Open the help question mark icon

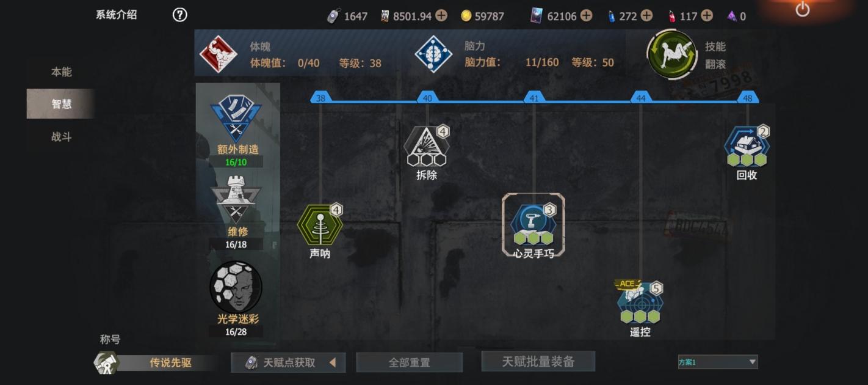(179, 15)
